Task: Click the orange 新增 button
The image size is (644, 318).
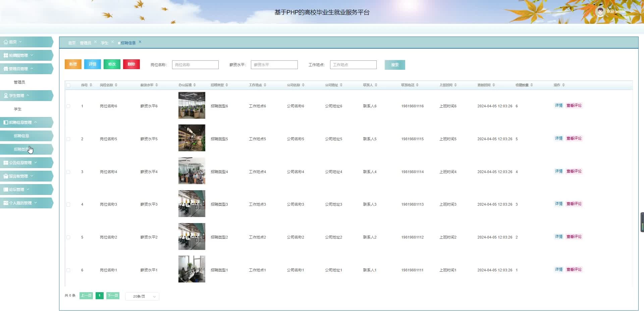Action: tap(73, 64)
